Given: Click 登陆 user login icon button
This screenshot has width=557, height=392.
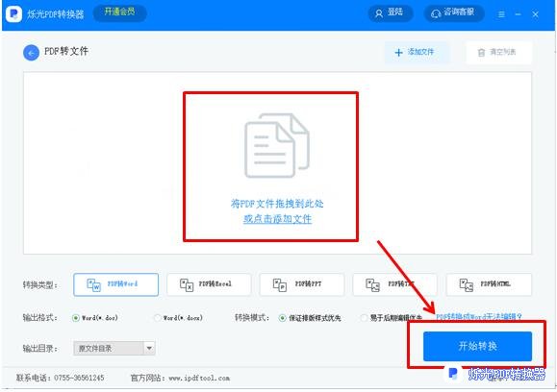Looking at the screenshot, I should (390, 13).
